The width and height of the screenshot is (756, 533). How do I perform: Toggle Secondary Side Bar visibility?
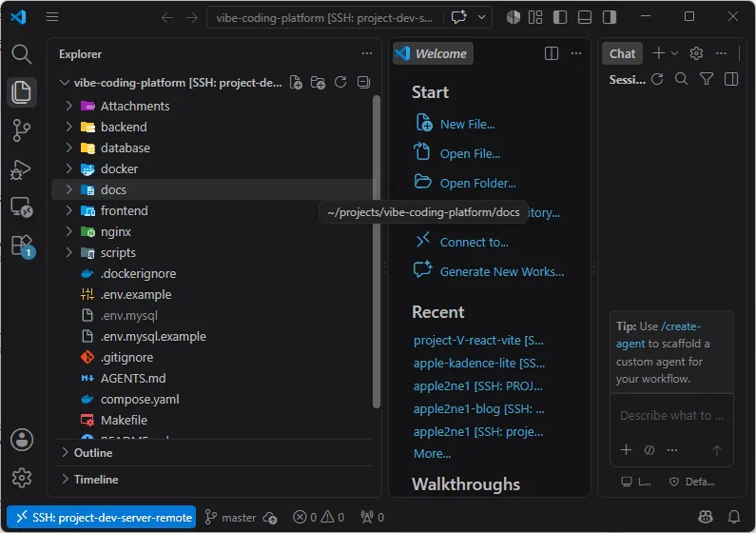click(x=610, y=17)
